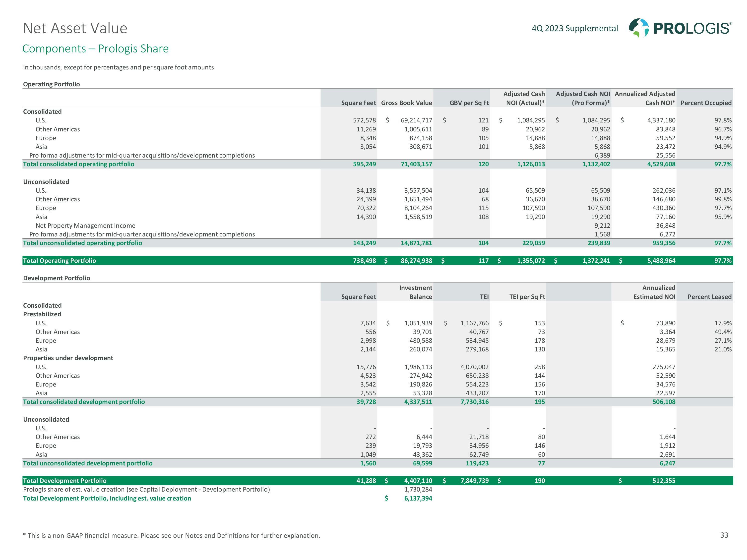
Task: Click the Gross Book Value column header
Action: point(406,103)
